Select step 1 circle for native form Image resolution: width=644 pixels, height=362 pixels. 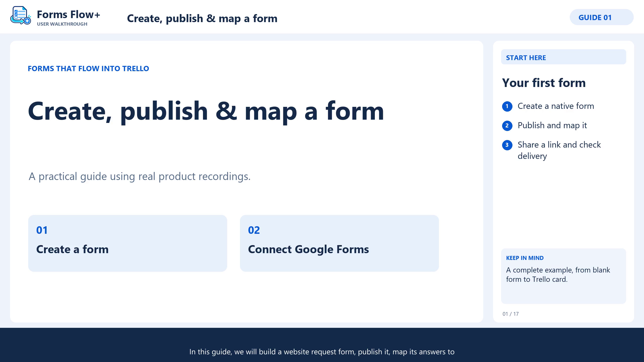(x=507, y=106)
